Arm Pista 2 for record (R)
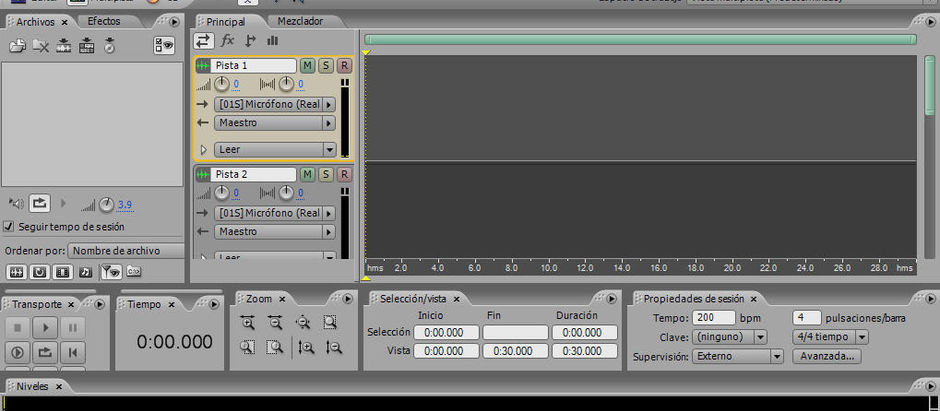Screen dimensions: 940x411 tap(344, 174)
